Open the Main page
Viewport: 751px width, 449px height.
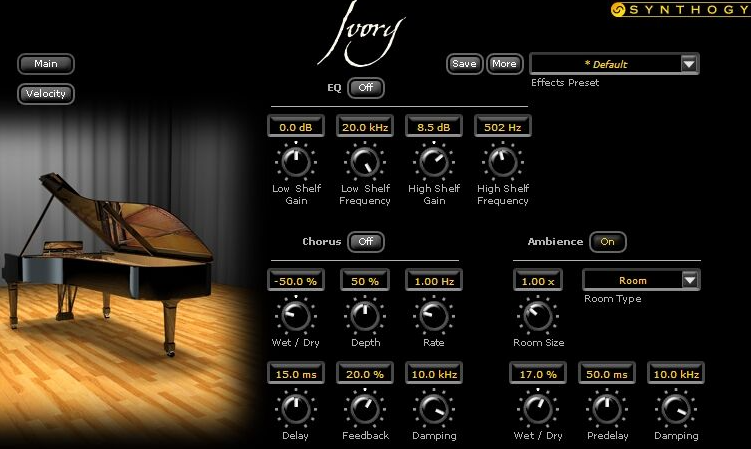(x=46, y=64)
